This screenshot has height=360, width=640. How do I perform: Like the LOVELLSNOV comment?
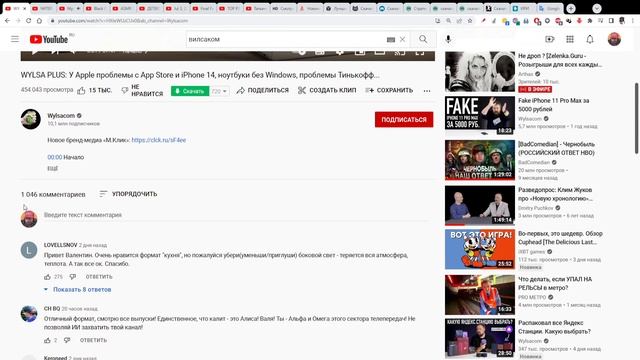[x=47, y=277]
